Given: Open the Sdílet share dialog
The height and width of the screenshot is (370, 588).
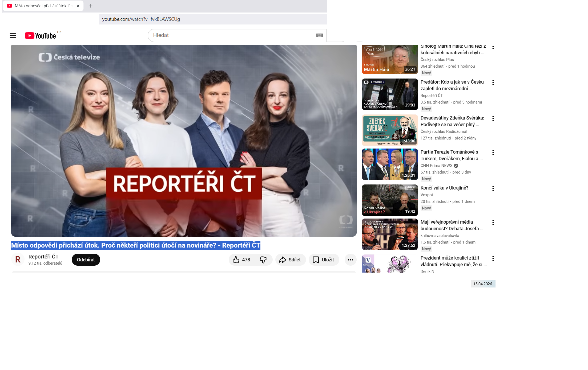Looking at the screenshot, I should click(290, 260).
